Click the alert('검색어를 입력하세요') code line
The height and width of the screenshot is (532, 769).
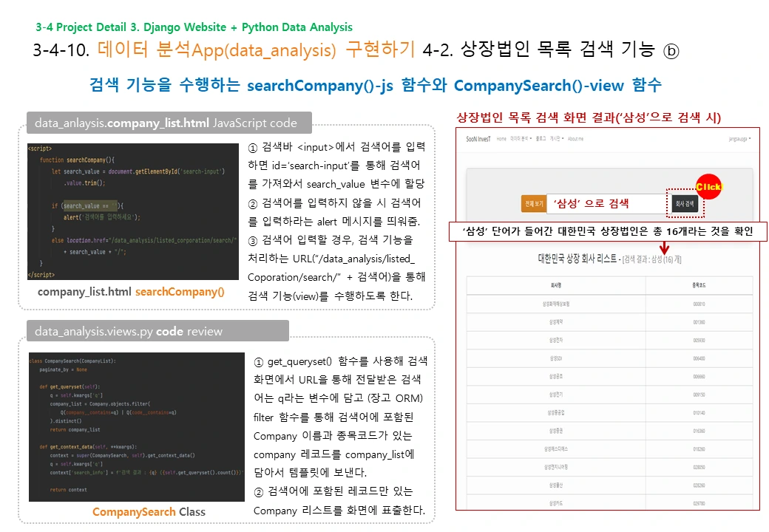[101, 217]
